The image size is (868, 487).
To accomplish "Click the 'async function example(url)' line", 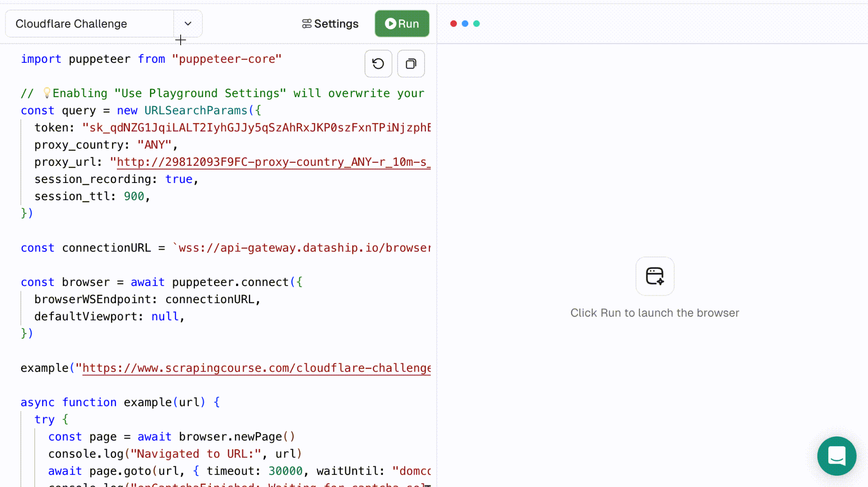I will 121,402.
